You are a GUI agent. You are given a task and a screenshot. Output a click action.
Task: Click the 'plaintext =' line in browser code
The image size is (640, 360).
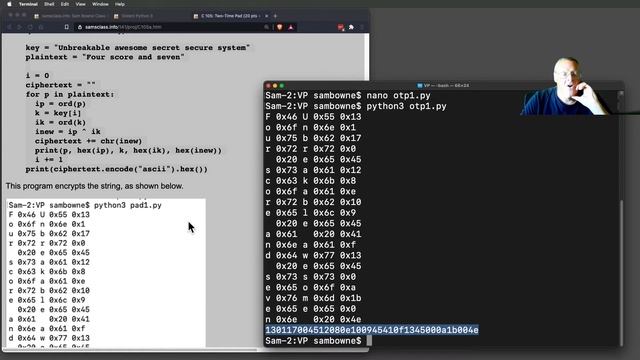105,57
